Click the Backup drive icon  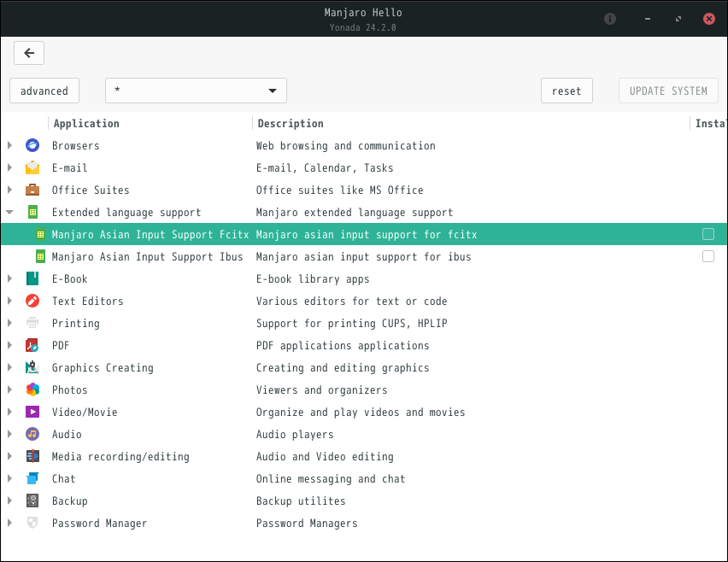[x=32, y=501]
